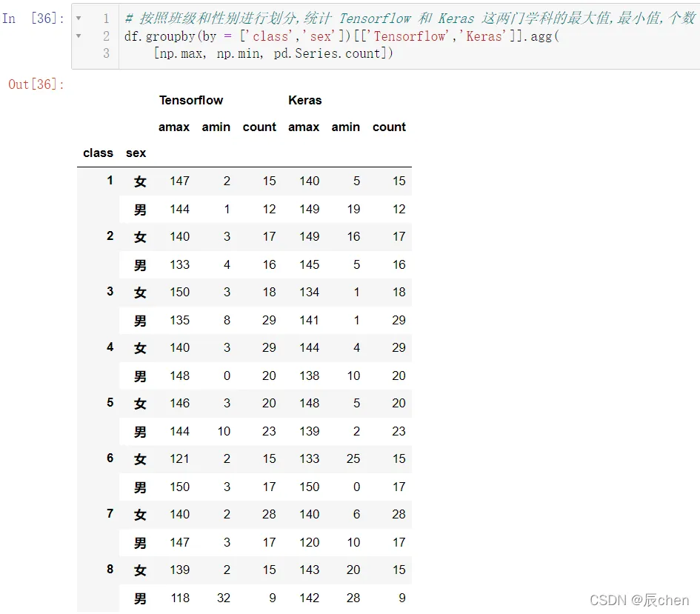Click Keras amax value 134
700x614 pixels.
(x=310, y=293)
